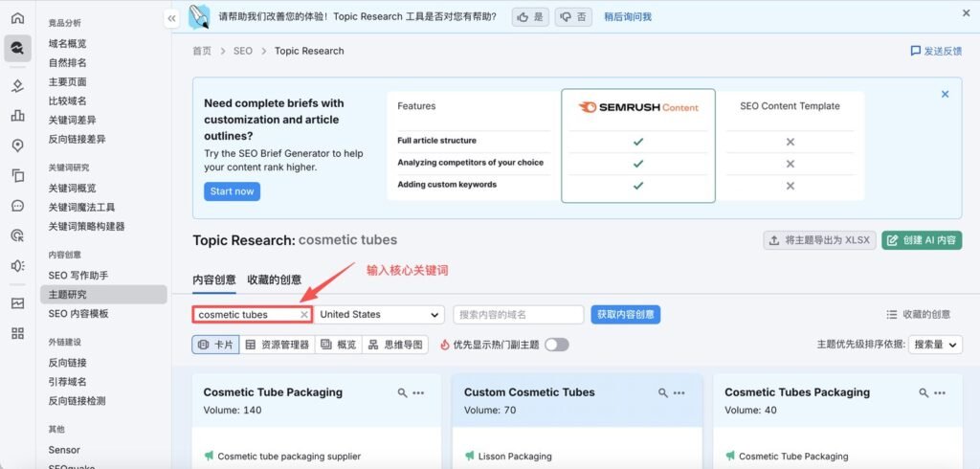Select the SEO toolkit icon in left rail
Viewport: 980px width, 469px height.
pos(17,48)
